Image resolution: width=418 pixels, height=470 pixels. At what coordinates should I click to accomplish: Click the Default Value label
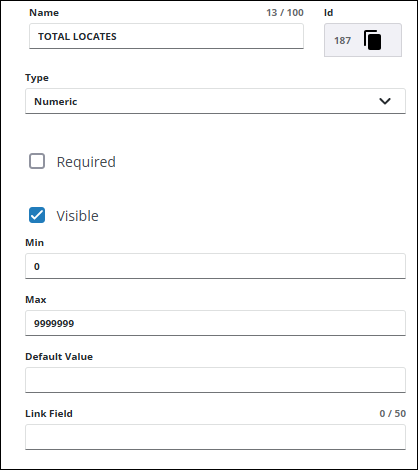click(59, 357)
